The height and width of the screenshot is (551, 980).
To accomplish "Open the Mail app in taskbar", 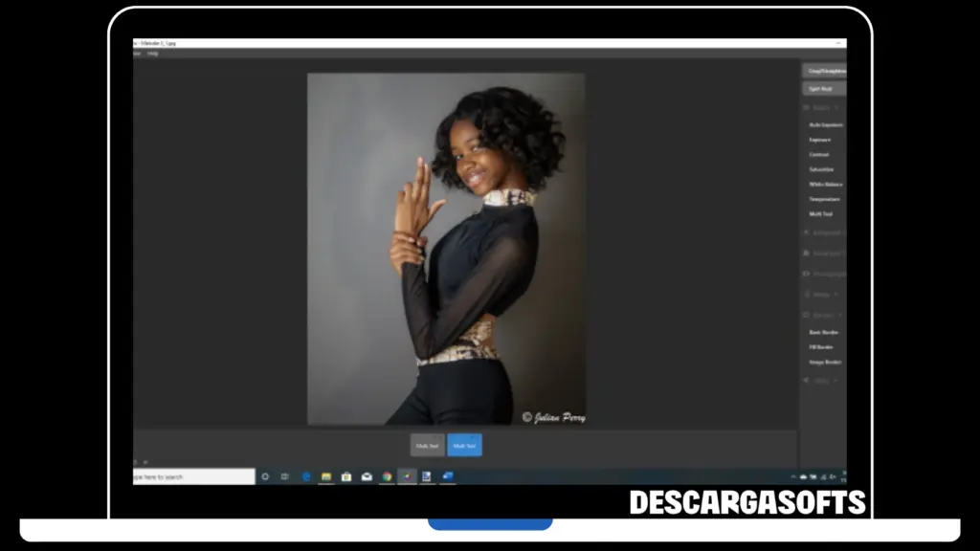I will [x=367, y=476].
